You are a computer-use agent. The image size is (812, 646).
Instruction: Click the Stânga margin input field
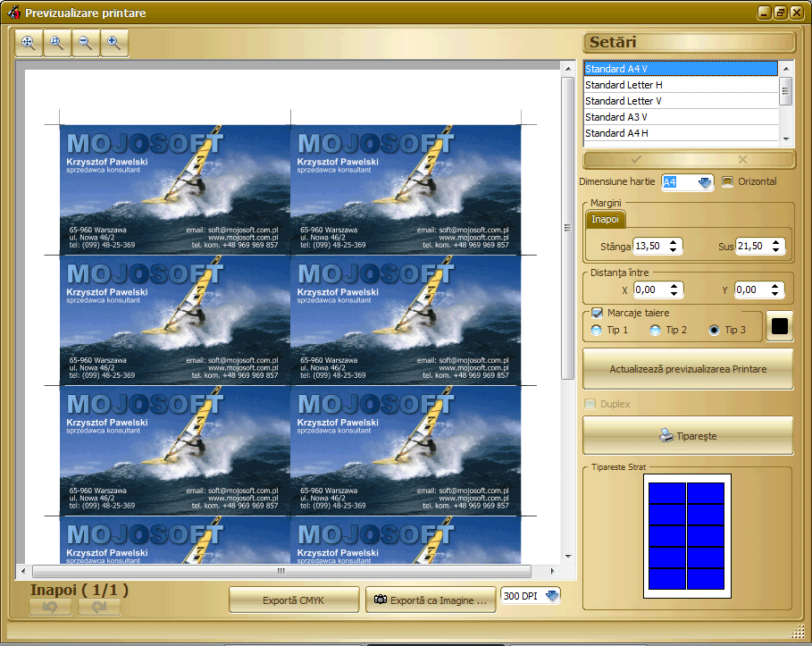[x=649, y=246]
